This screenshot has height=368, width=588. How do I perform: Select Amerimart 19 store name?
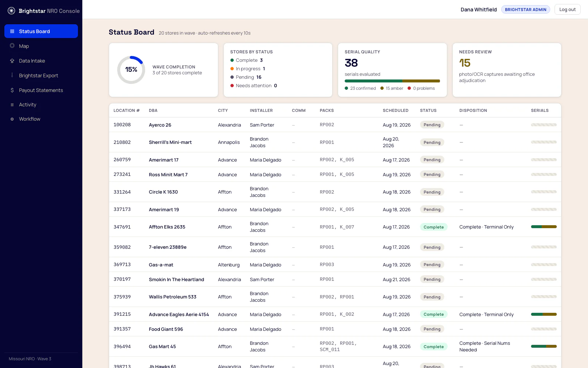(x=164, y=210)
